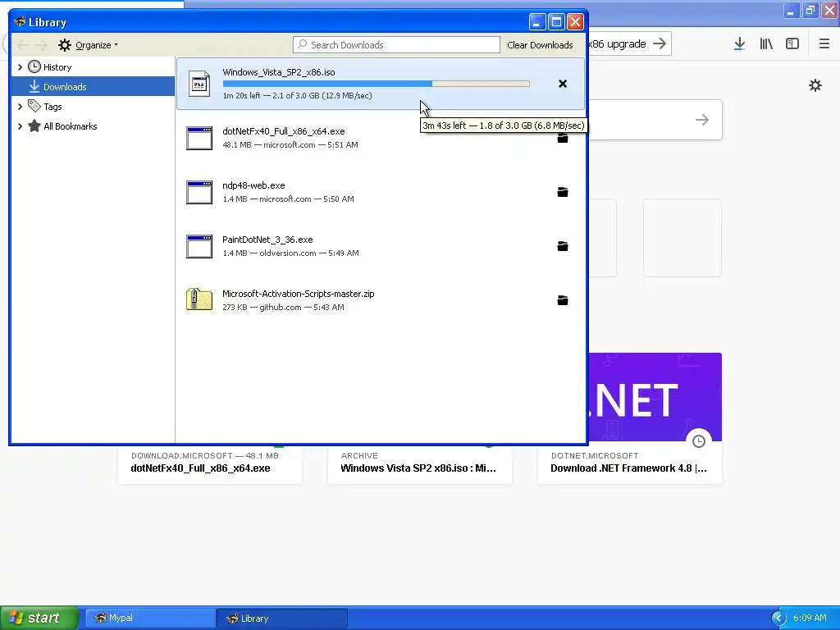Expand the All Bookmarks tree node
840x630 pixels.
[x=20, y=126]
